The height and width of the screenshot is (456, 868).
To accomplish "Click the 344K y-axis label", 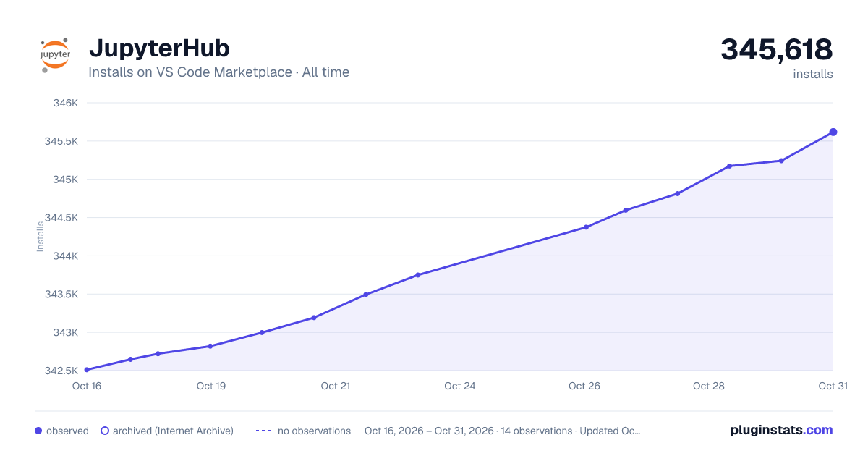I will tap(65, 256).
